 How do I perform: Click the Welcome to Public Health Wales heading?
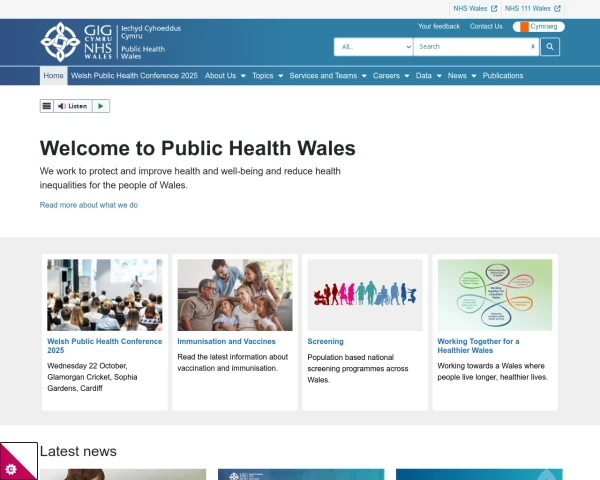[198, 148]
